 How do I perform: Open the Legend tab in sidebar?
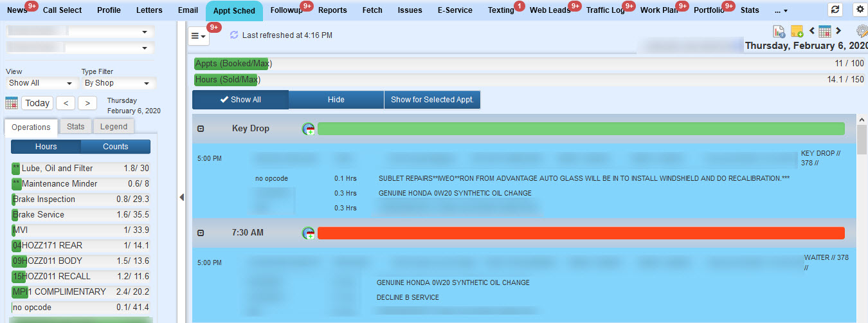click(x=113, y=127)
